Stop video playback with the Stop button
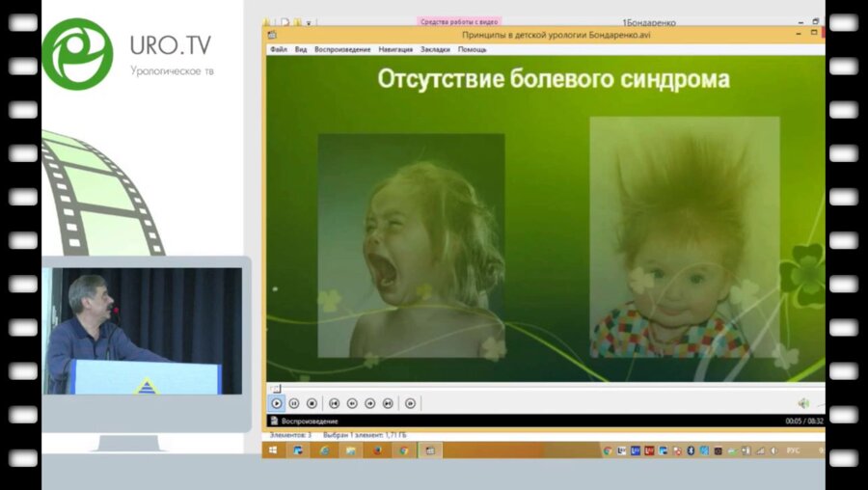Image resolution: width=868 pixels, height=490 pixels. tap(312, 403)
